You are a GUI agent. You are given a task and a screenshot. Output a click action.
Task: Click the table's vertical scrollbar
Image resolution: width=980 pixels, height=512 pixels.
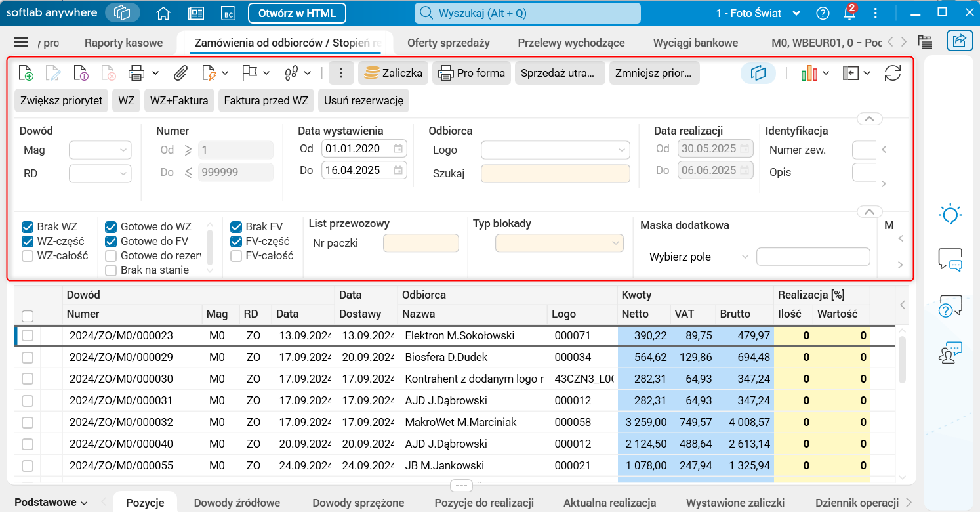902,360
